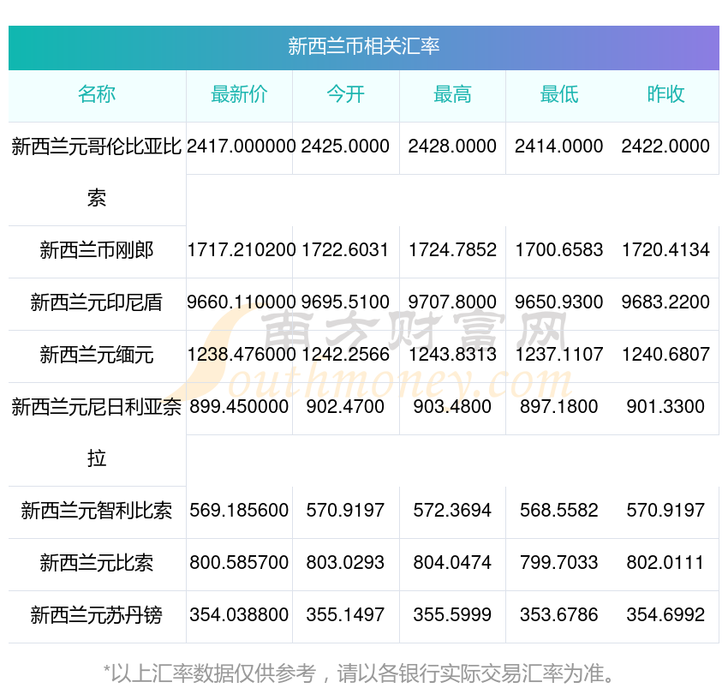Select the 今开 column header
The image size is (728, 700).
point(345,94)
